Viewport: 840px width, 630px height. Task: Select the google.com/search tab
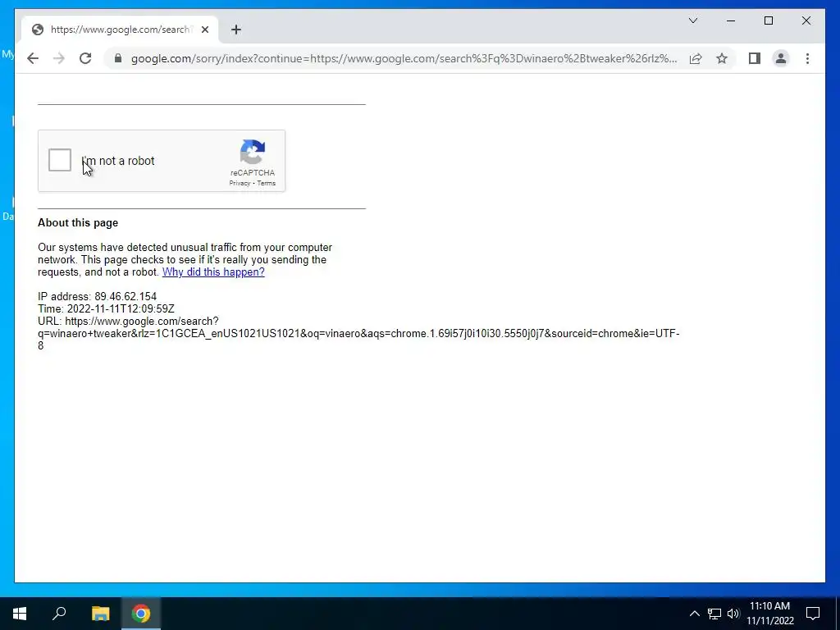(120, 30)
